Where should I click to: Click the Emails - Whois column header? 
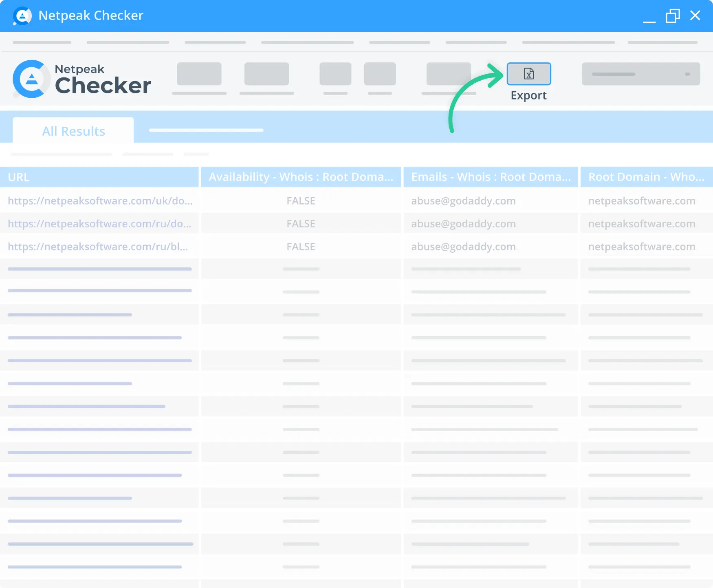491,177
